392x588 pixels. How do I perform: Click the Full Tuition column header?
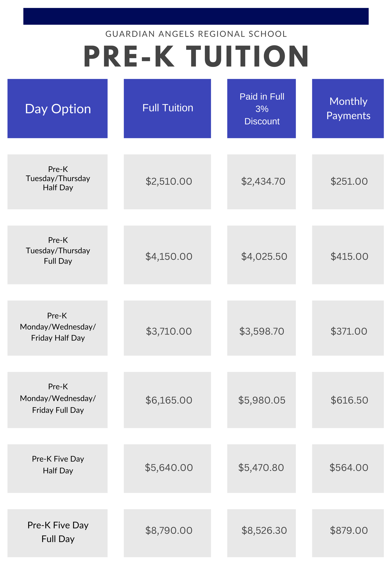tap(167, 108)
